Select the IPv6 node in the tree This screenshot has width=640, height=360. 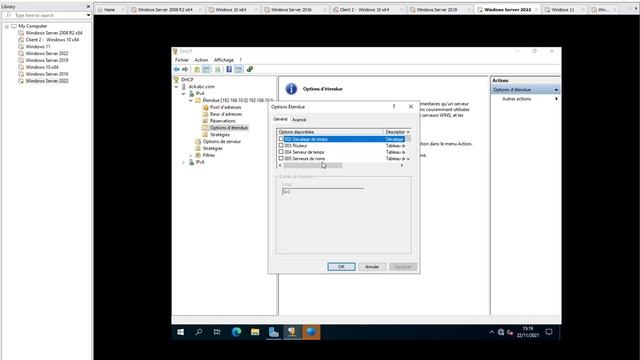point(200,162)
